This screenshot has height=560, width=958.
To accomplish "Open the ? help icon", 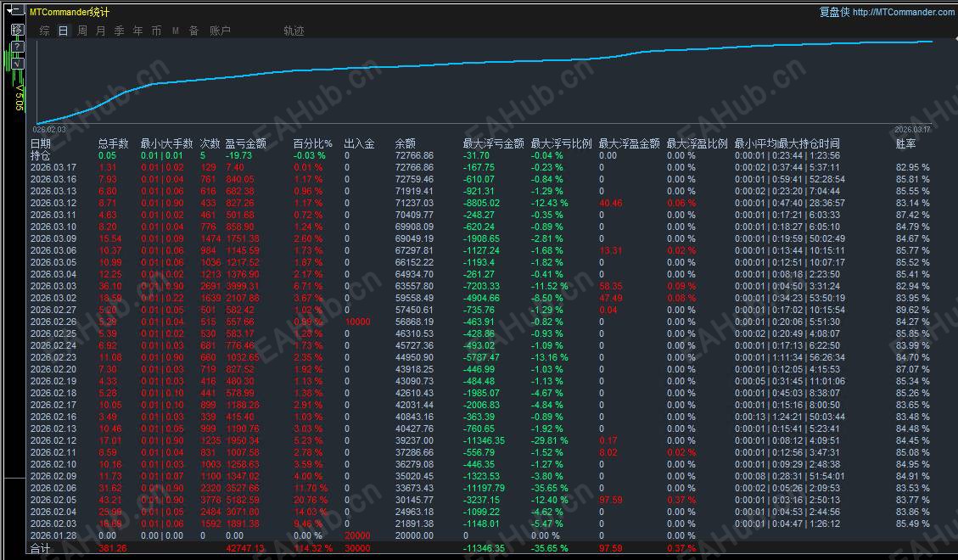I will tap(17, 47).
